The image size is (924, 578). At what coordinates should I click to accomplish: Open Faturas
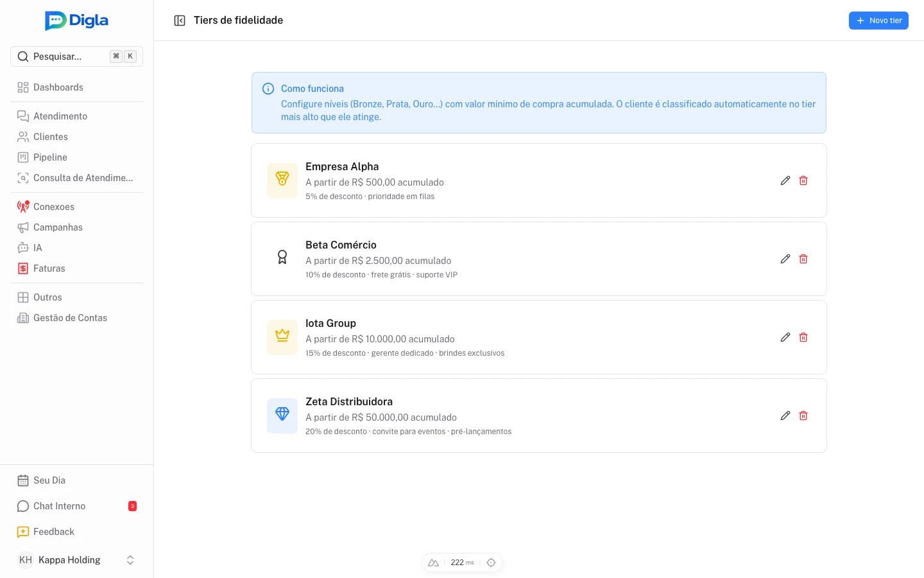(x=77, y=268)
